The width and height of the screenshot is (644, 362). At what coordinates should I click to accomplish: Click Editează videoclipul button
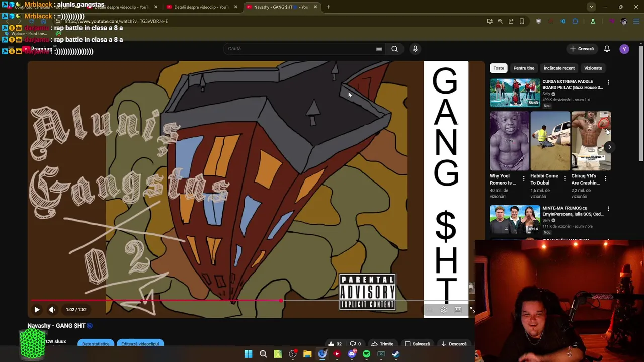coord(140,344)
